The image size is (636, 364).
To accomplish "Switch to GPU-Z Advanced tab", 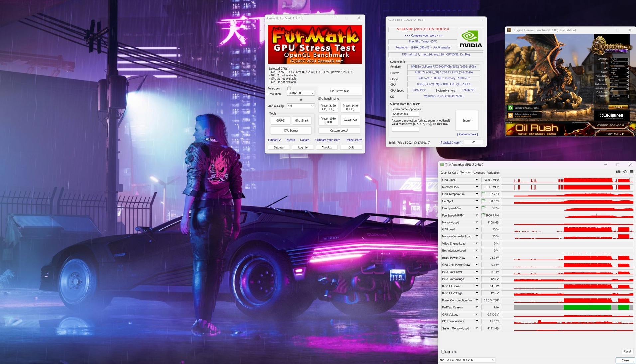I will click(479, 173).
